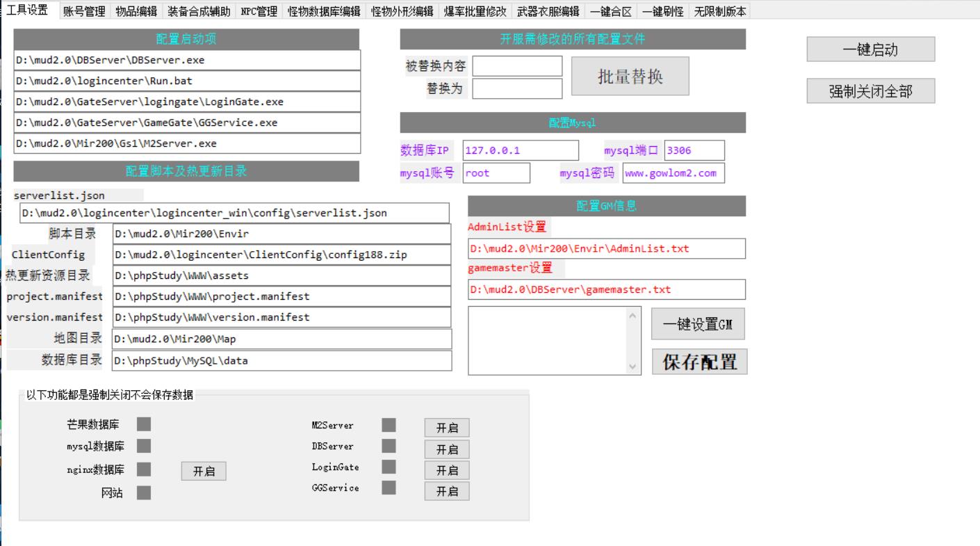Click the 数据库目录 path field
The height and width of the screenshot is (546, 980).
point(281,360)
